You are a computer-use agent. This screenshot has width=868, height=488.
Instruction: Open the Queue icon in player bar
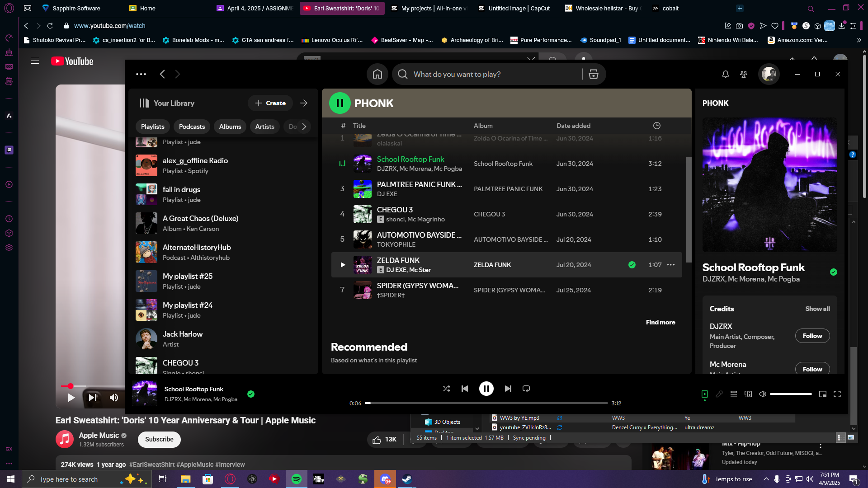[734, 394]
